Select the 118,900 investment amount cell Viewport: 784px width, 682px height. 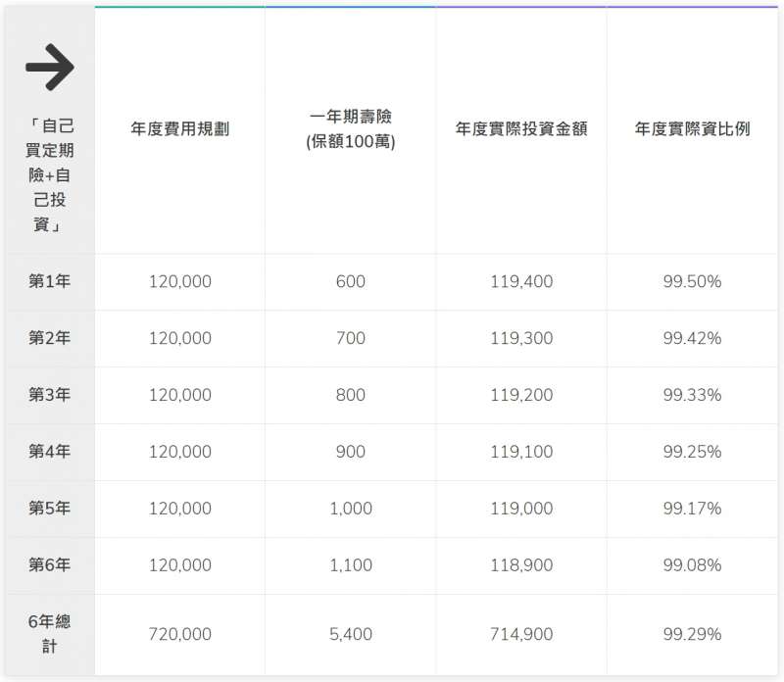pos(521,565)
